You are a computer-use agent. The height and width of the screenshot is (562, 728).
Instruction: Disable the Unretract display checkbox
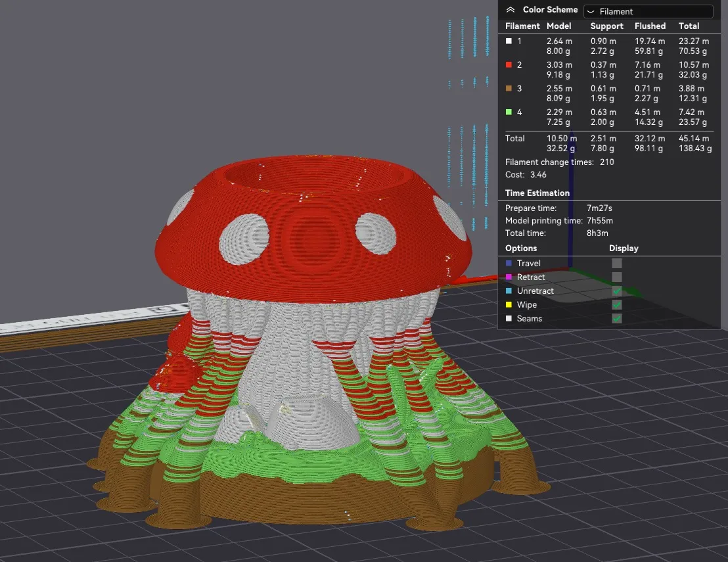[616, 291]
